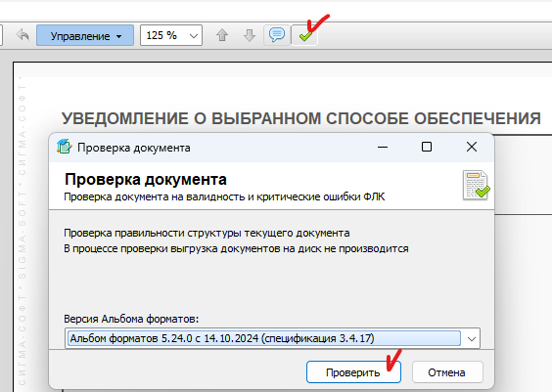
Task: Click the Отмена button
Action: 447,372
